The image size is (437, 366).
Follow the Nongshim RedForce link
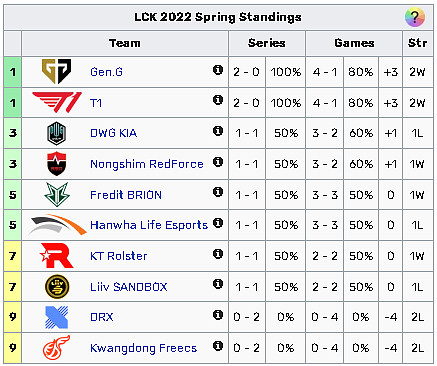pyautogui.click(x=147, y=164)
